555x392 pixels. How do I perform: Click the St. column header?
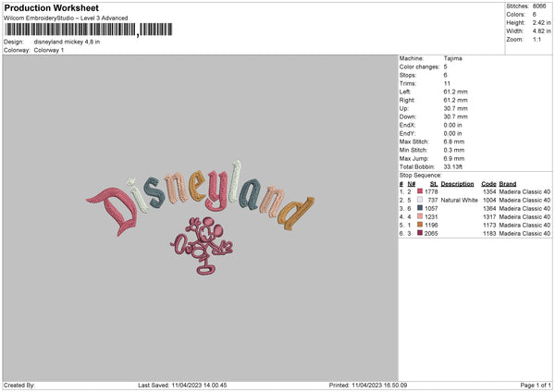[x=434, y=184]
